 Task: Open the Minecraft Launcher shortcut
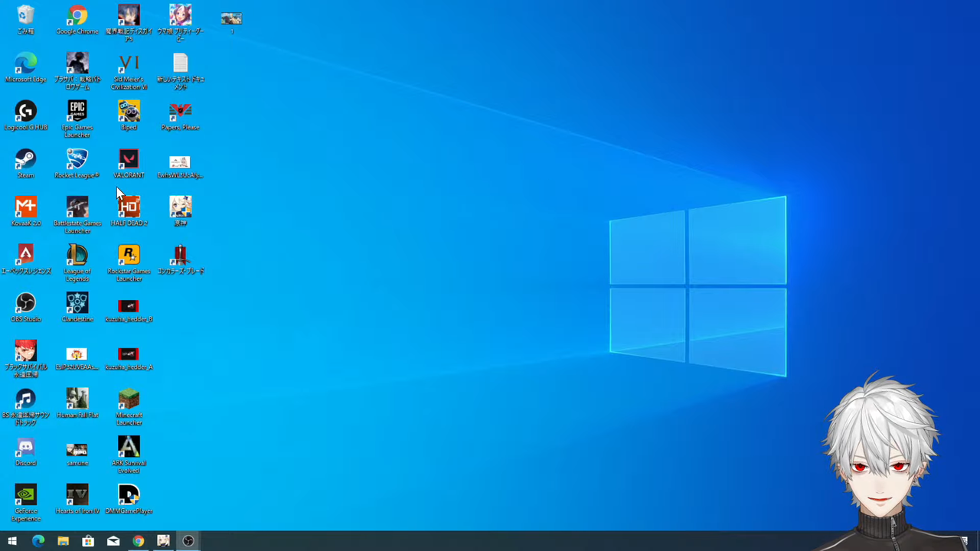click(129, 407)
